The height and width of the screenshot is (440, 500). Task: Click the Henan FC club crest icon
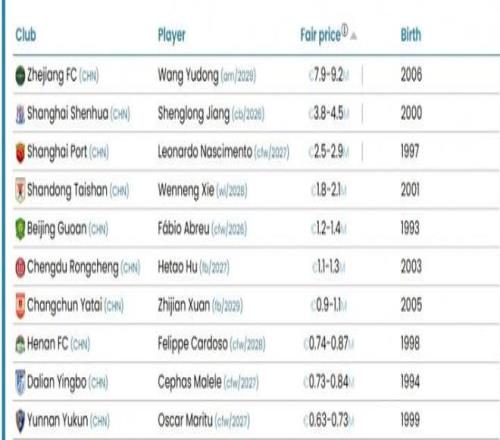click(x=20, y=344)
